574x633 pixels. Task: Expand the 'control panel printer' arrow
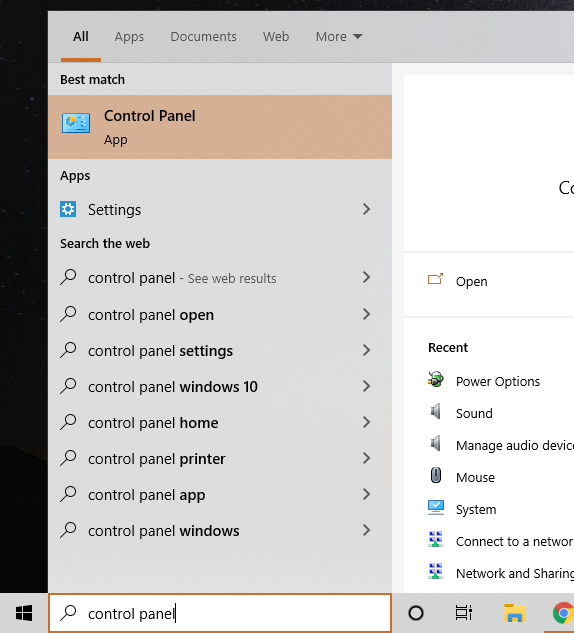[366, 458]
